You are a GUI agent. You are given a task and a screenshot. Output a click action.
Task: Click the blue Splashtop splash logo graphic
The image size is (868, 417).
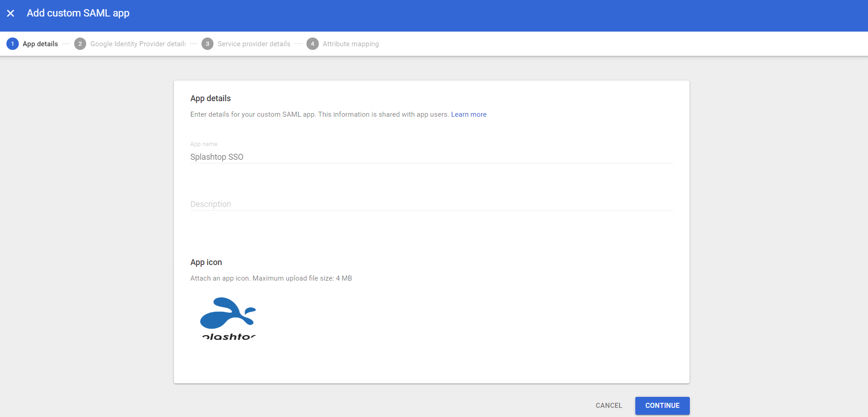pyautogui.click(x=228, y=313)
